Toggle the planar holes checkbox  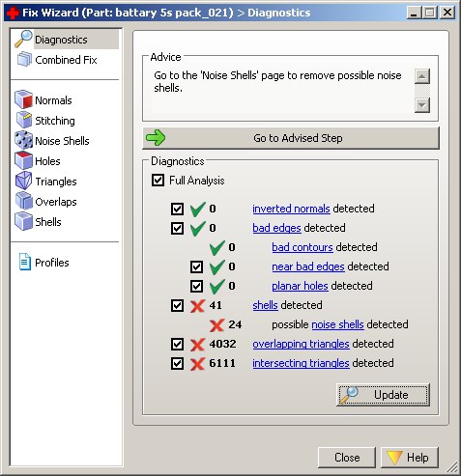pos(196,286)
